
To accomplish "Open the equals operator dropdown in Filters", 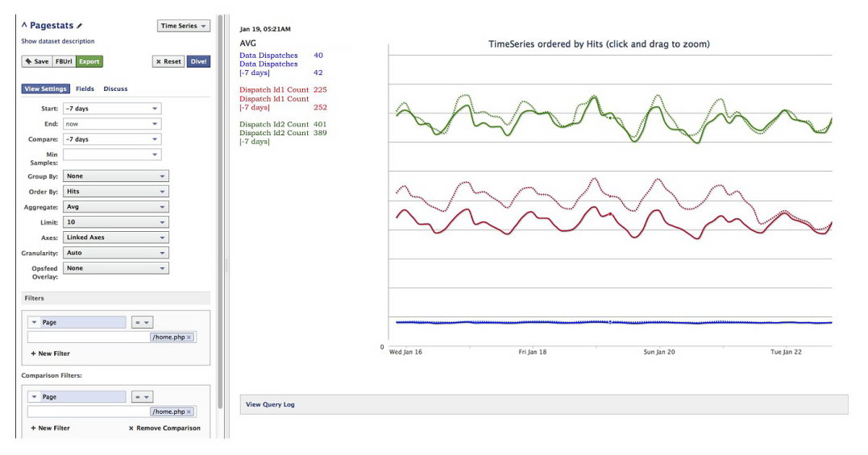I will pyautogui.click(x=142, y=322).
